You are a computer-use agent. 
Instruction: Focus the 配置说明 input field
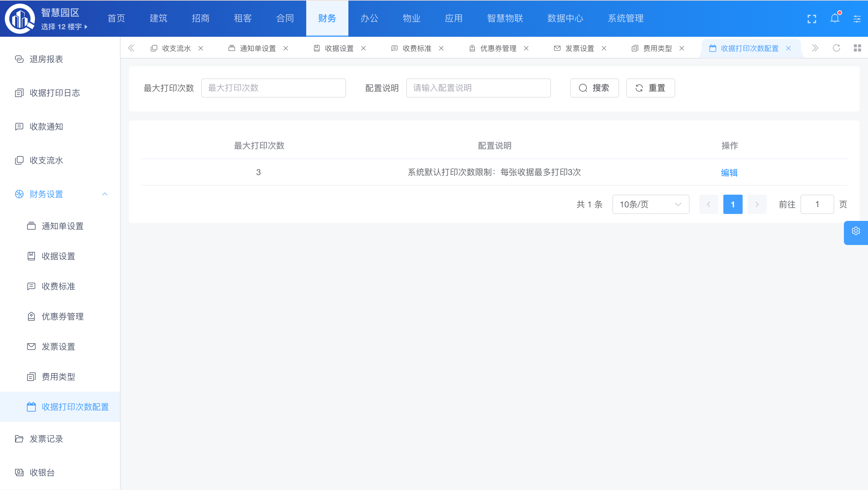(478, 88)
